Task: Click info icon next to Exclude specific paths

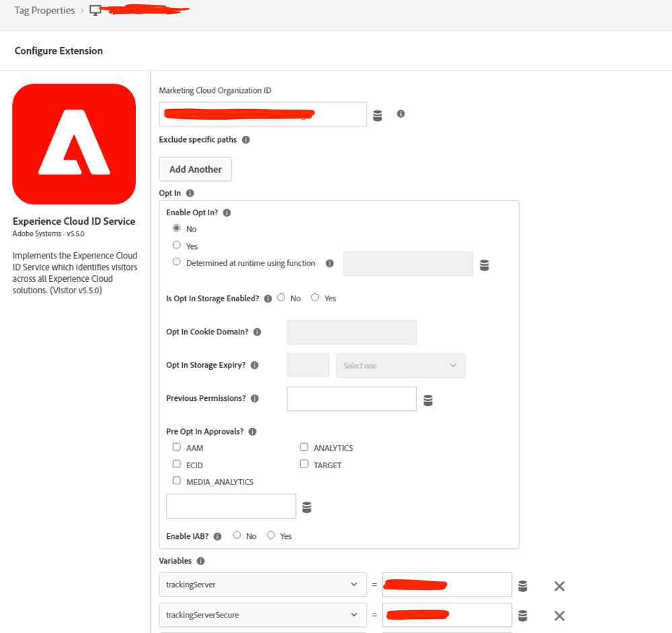Action: pos(246,140)
